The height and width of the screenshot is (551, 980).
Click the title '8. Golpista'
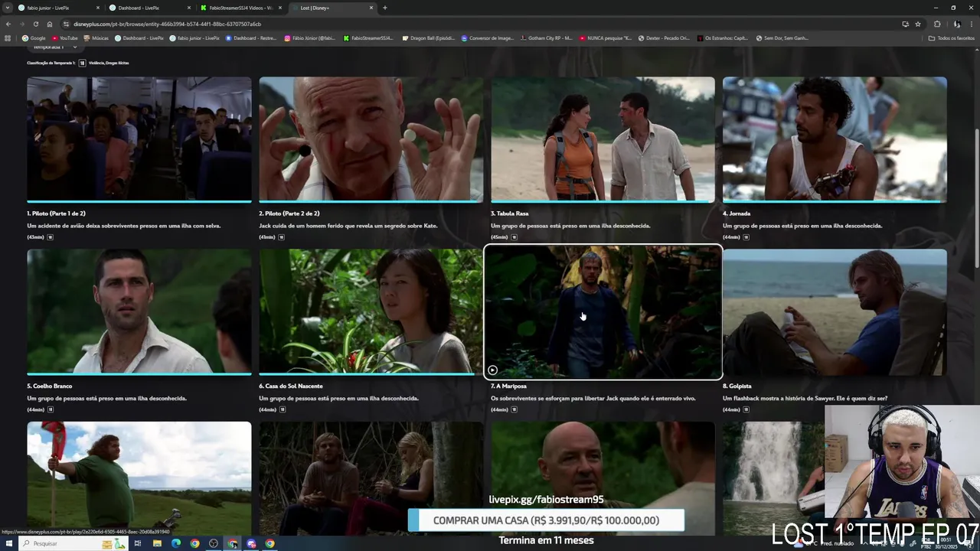coord(737,386)
